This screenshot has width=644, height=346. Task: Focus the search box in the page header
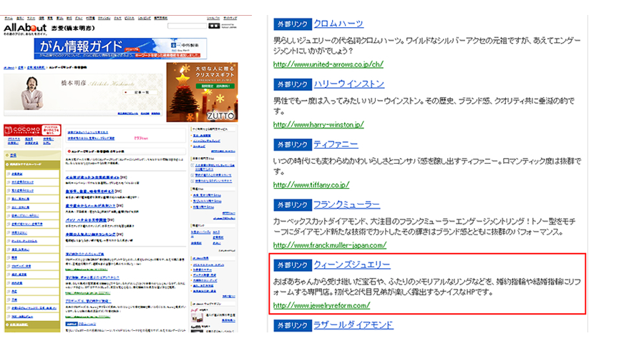coord(187,26)
